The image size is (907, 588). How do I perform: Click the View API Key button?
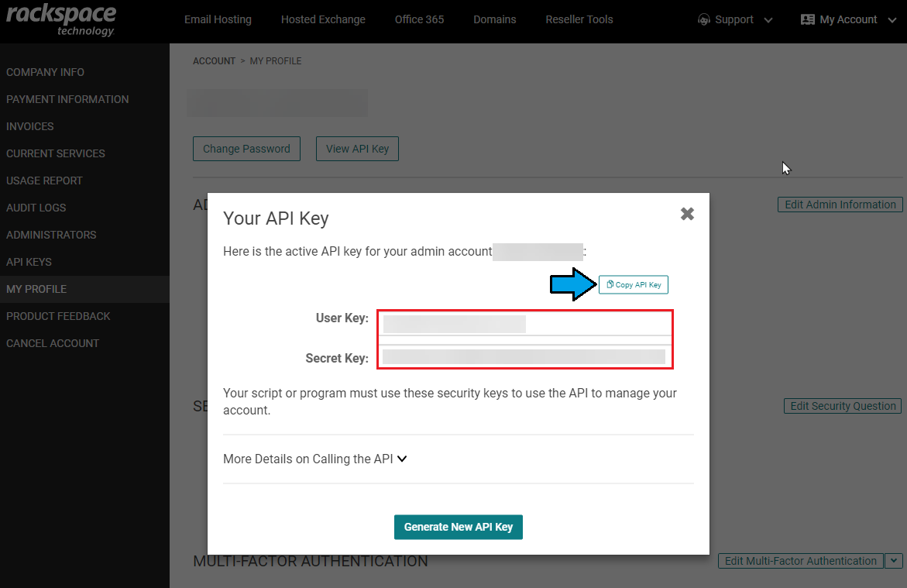[357, 149]
